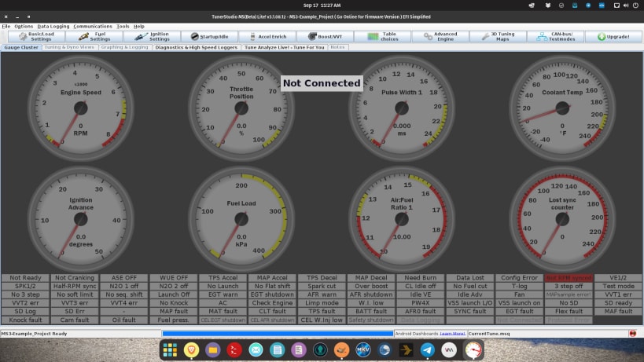This screenshot has width=644, height=362.
Task: Open Table choices toolbar button
Action: 383,36
